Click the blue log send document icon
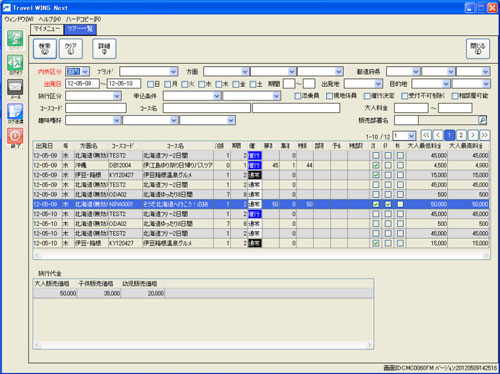 tap(15, 111)
